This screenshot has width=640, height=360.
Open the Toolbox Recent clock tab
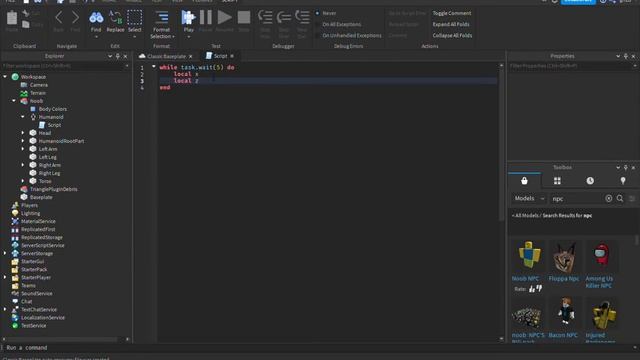pos(590,180)
